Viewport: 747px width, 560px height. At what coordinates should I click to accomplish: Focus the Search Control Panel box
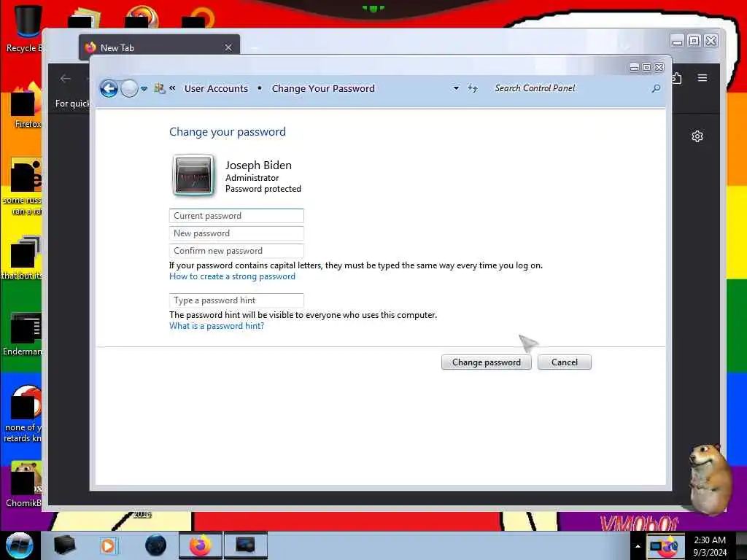click(x=570, y=88)
